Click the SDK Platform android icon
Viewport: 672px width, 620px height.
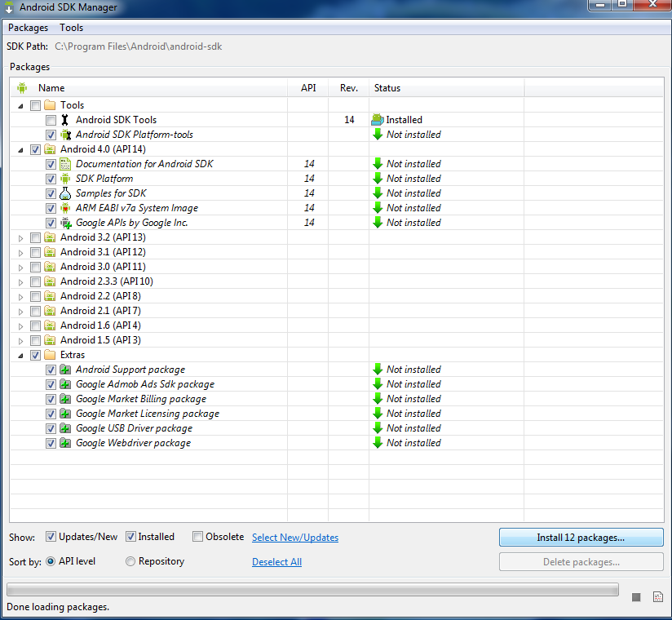pos(66,179)
